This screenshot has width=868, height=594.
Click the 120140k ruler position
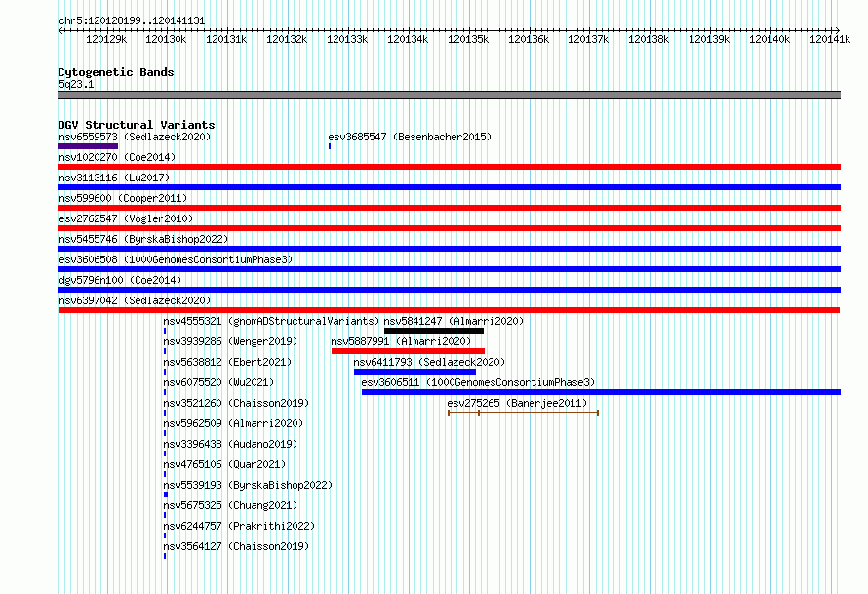pyautogui.click(x=769, y=39)
